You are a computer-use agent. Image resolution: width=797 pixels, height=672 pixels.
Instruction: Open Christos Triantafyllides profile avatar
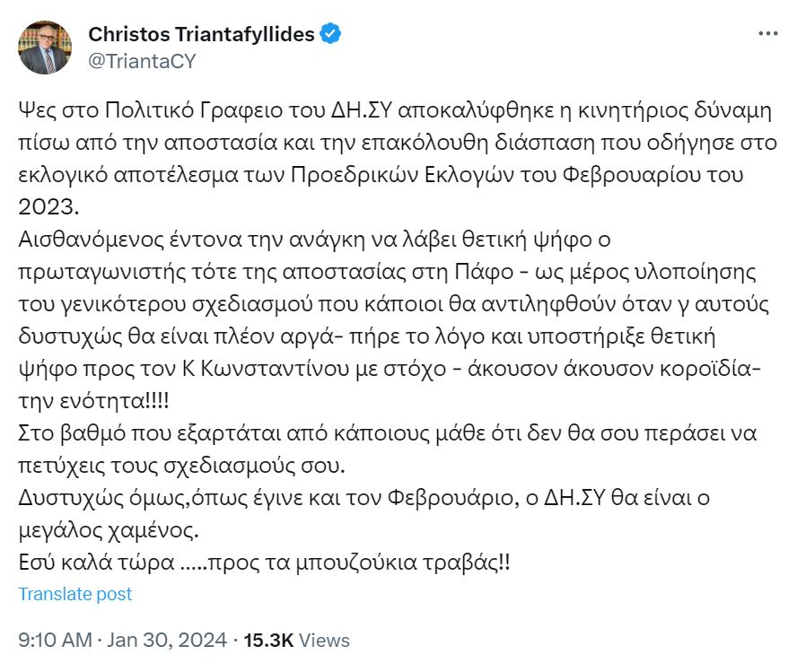pos(45,48)
